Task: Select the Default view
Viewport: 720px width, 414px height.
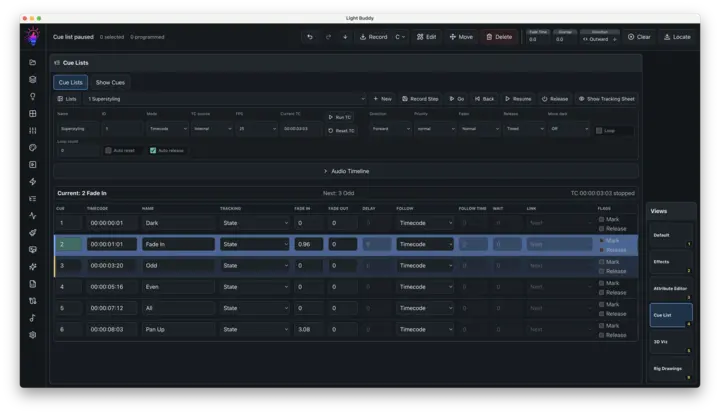Action: coord(671,235)
